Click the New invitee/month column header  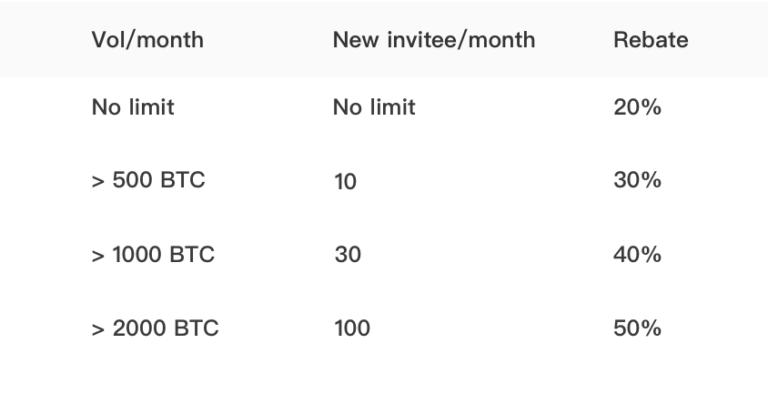point(434,40)
